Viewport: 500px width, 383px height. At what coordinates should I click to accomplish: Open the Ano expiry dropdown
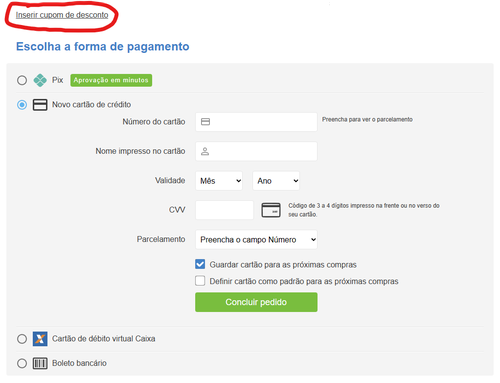click(x=276, y=181)
